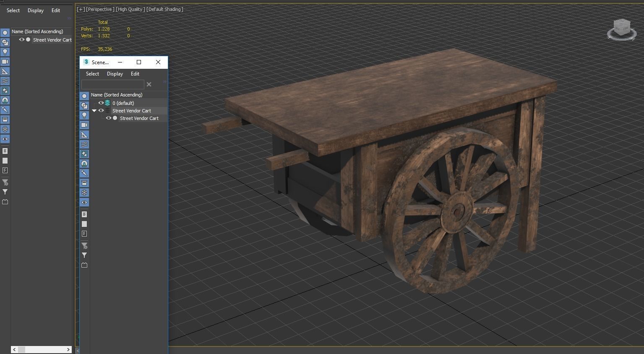Toggle Display Containers in the floating Scene window

84,183
